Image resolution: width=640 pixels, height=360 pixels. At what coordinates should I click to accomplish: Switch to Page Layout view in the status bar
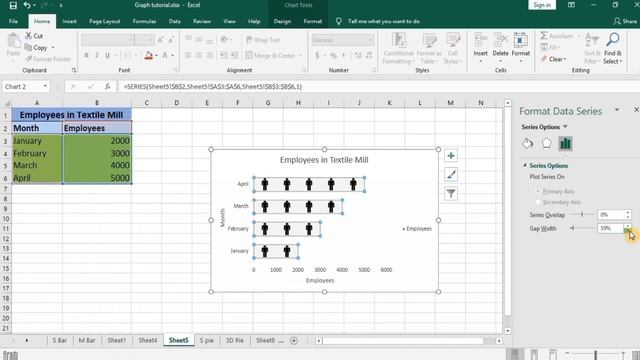534,354
